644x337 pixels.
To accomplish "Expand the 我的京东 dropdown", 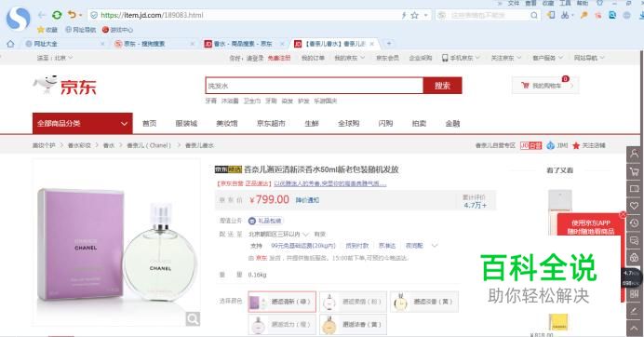I will point(350,58).
